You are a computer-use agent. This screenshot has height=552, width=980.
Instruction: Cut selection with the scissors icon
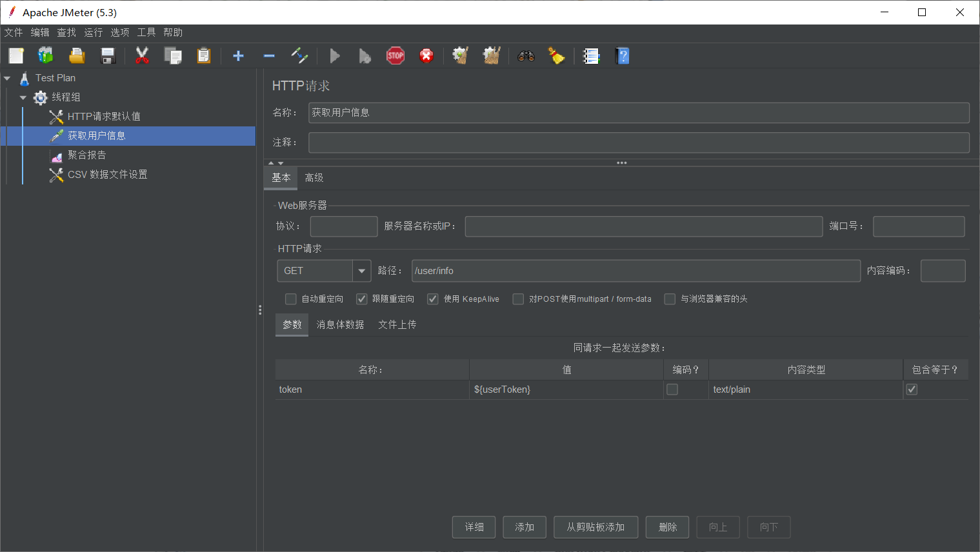pyautogui.click(x=142, y=56)
